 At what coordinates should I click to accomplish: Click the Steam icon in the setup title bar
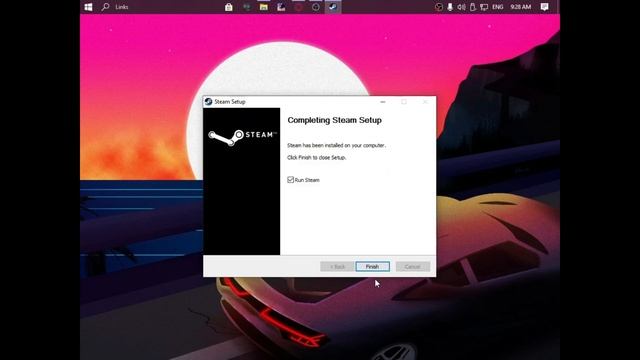tap(209, 102)
